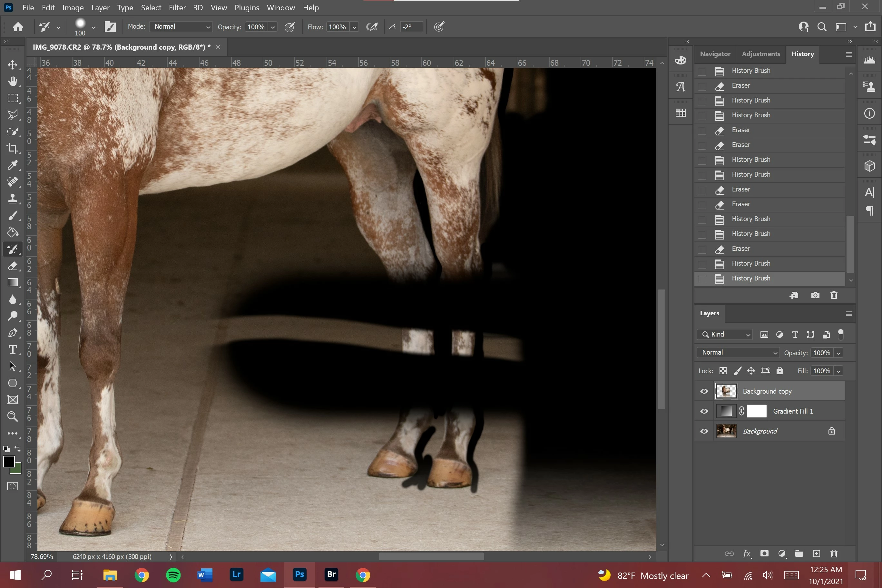Select the Crop tool
882x588 pixels.
(x=13, y=149)
